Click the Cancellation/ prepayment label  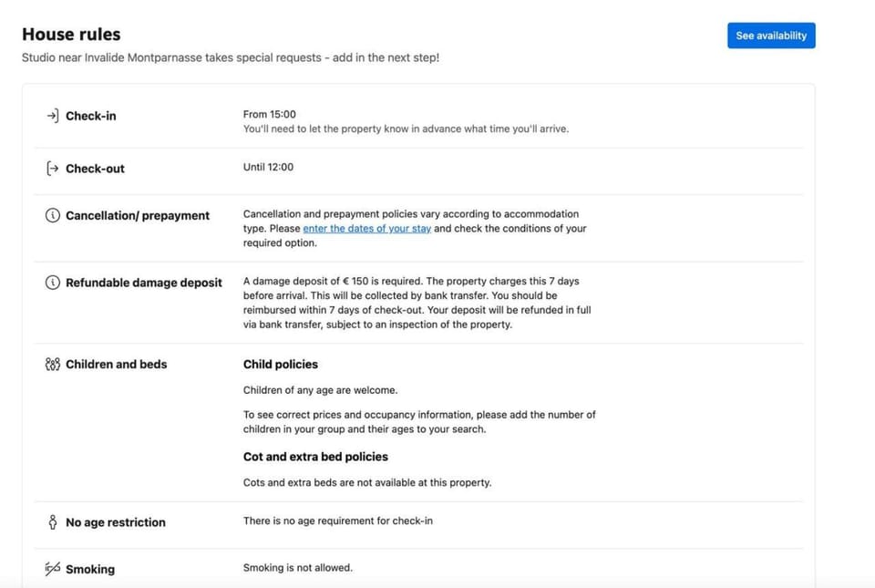pyautogui.click(x=137, y=216)
